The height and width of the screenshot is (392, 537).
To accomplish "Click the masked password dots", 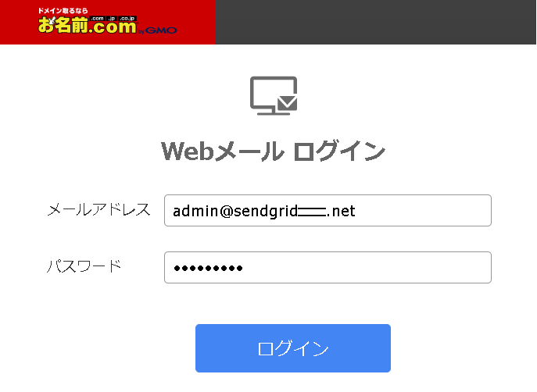I will click(x=208, y=268).
